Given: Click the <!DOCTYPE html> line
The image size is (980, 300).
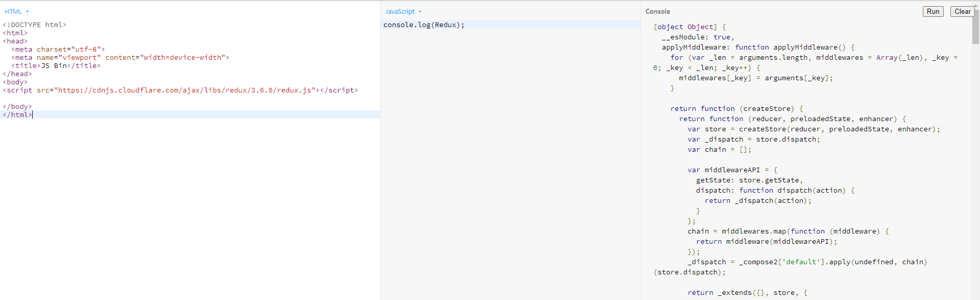Looking at the screenshot, I should (x=35, y=25).
